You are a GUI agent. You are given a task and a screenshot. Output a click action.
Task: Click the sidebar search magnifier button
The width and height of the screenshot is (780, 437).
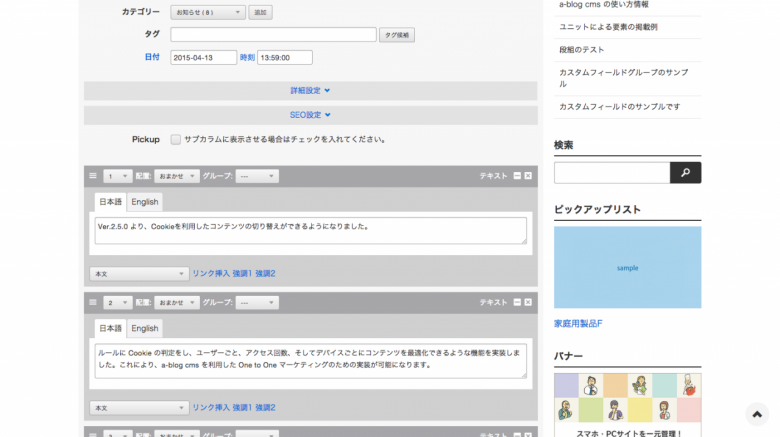tap(685, 173)
